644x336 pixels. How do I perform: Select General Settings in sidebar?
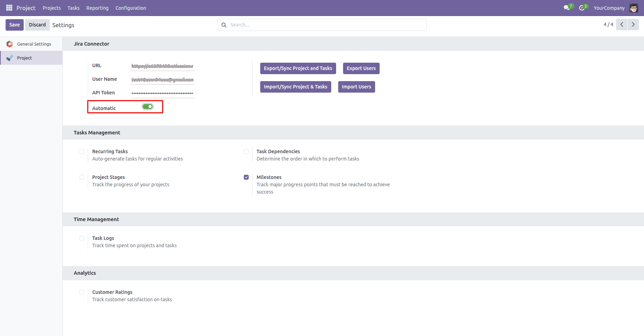(31, 44)
